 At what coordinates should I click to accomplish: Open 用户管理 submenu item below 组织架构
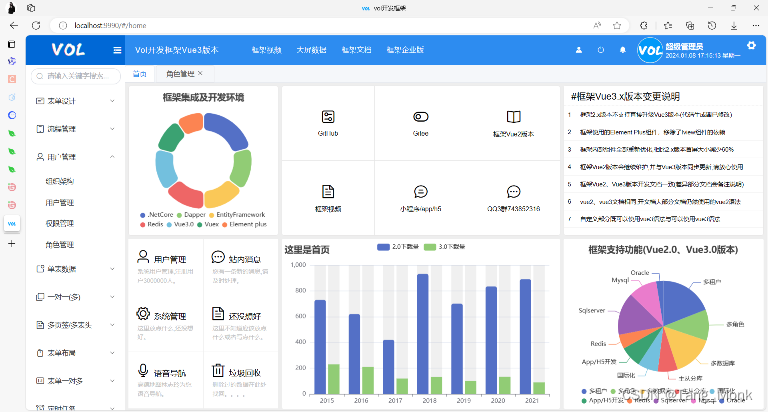point(60,202)
